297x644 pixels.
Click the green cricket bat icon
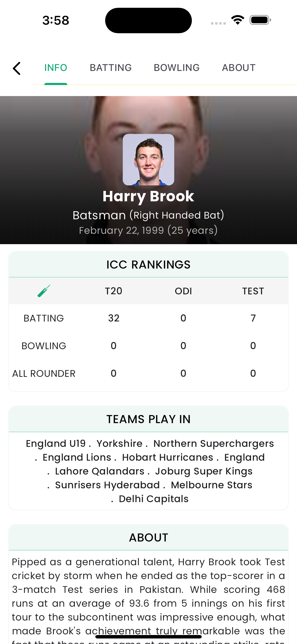click(x=44, y=291)
